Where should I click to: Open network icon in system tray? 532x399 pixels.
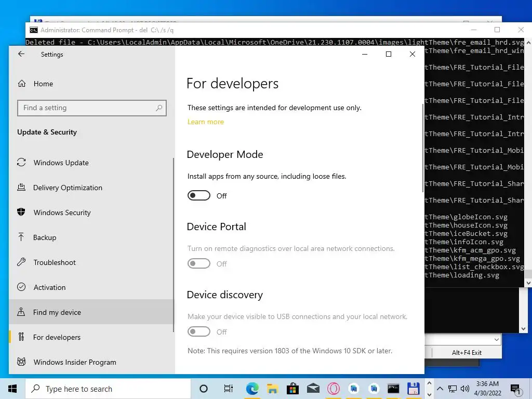click(453, 389)
